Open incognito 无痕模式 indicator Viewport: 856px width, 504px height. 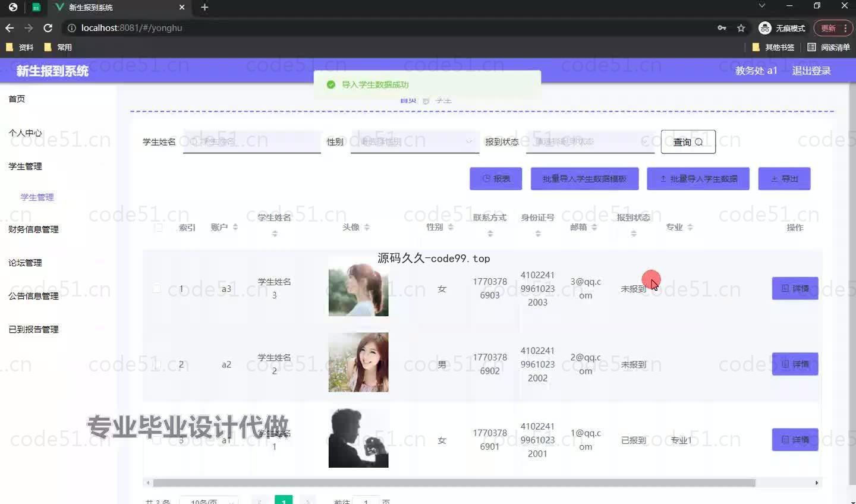click(x=782, y=28)
